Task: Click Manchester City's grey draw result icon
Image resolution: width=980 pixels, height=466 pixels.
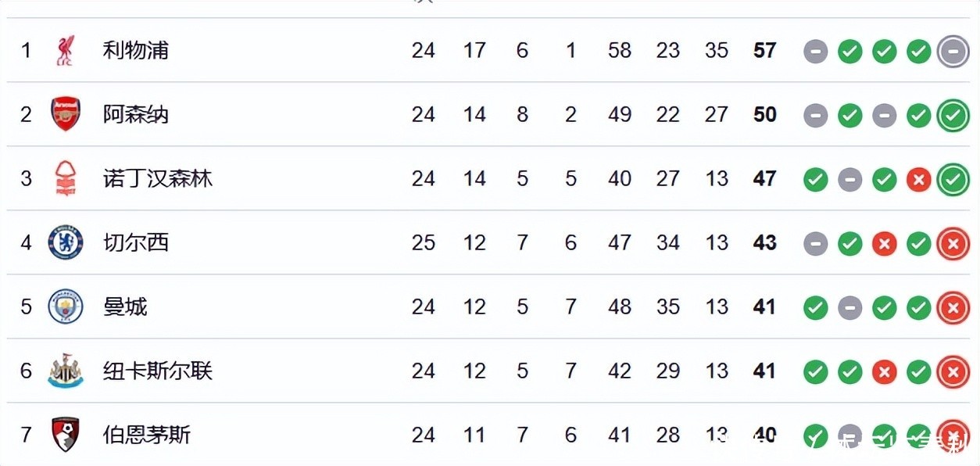Action: 849,308
